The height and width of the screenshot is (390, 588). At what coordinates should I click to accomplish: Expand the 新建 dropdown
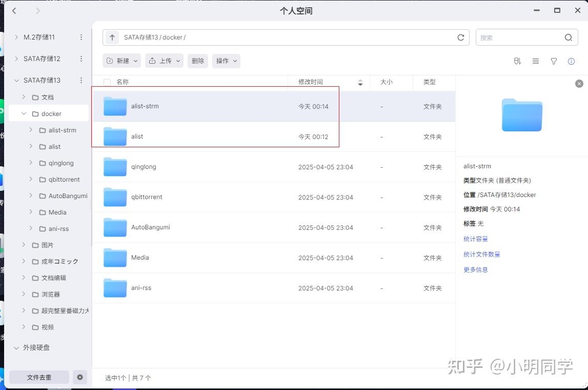(121, 61)
